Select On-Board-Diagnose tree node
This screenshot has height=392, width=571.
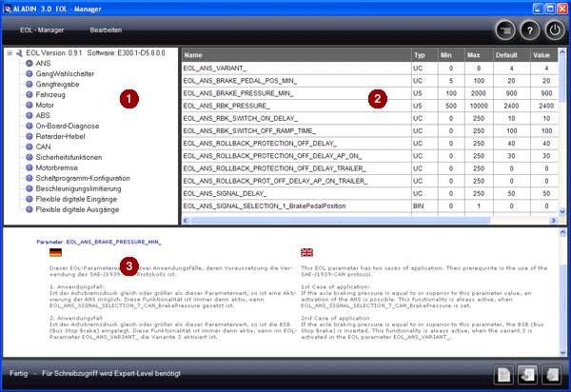(x=68, y=126)
